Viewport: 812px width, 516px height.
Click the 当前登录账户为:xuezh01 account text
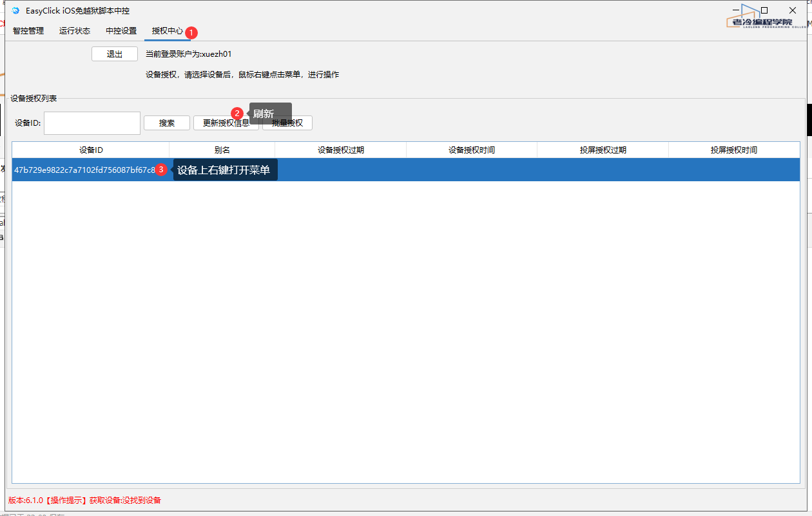pyautogui.click(x=188, y=54)
